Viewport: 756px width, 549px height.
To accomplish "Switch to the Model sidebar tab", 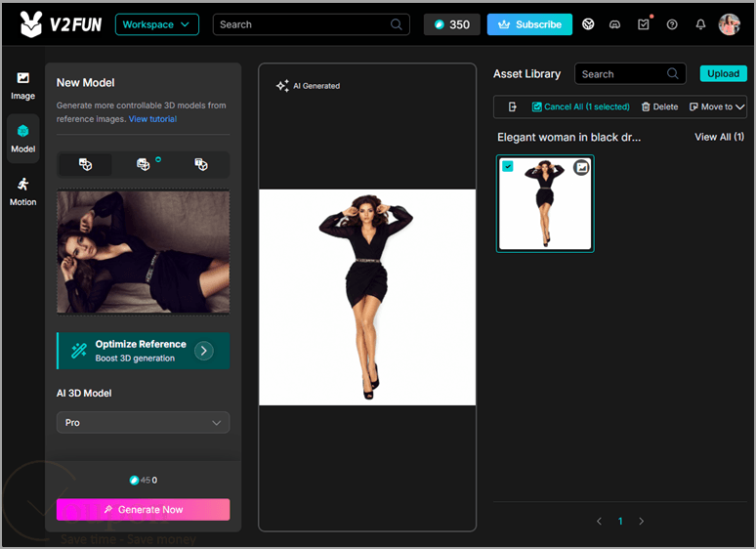I will point(23,139).
